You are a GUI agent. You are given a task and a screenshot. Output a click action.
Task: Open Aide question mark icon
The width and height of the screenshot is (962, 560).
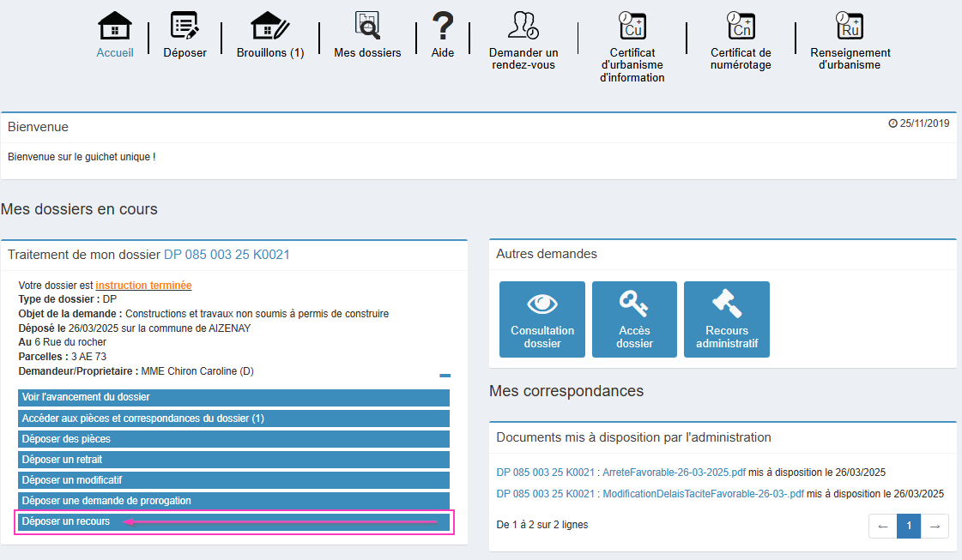442,26
